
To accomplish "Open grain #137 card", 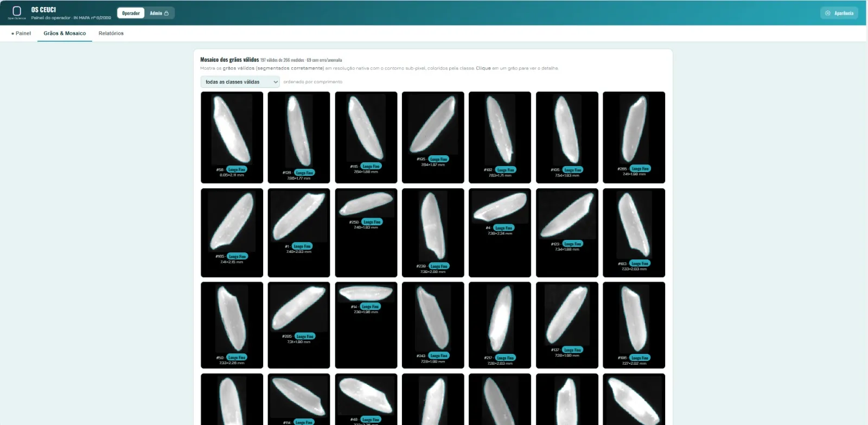I will (567, 325).
